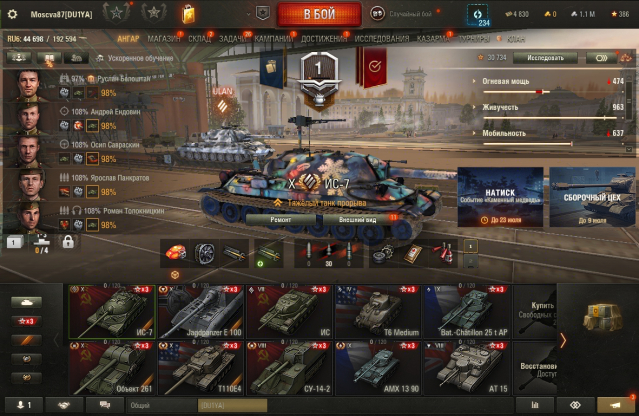Toggle the x3 bonus carousel filter
The height and width of the screenshot is (416, 639).
[26, 321]
